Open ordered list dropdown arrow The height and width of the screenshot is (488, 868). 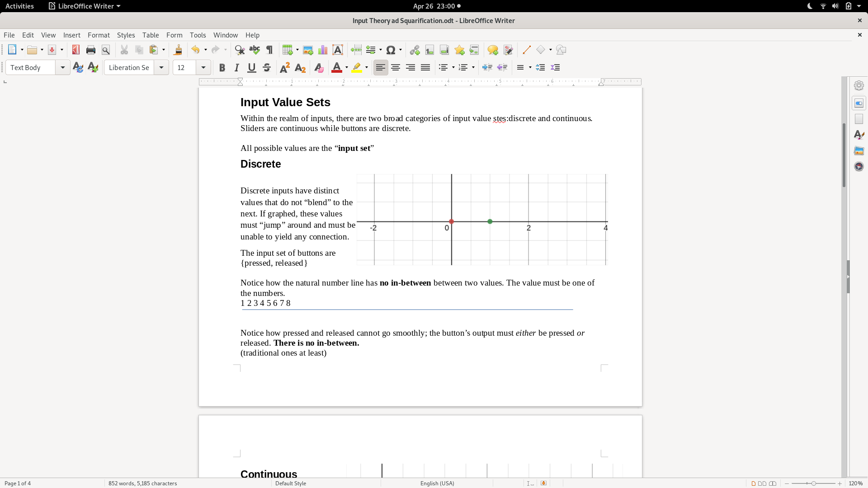473,68
